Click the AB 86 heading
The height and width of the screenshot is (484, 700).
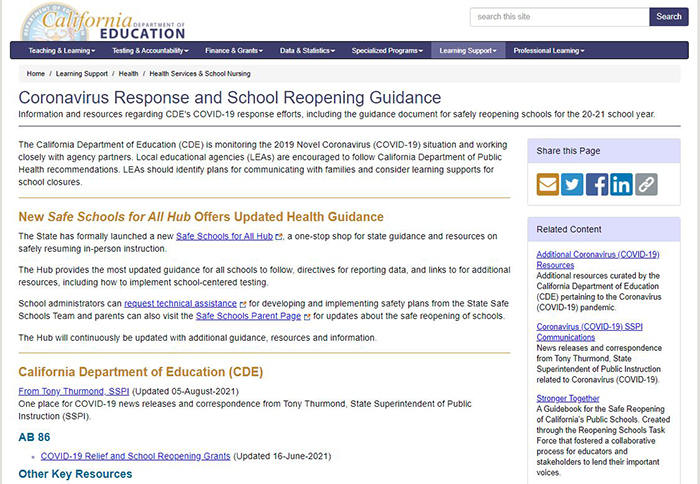pyautogui.click(x=34, y=437)
